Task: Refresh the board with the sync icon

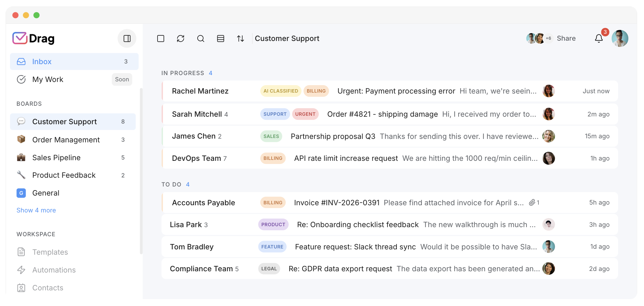Action: (181, 38)
